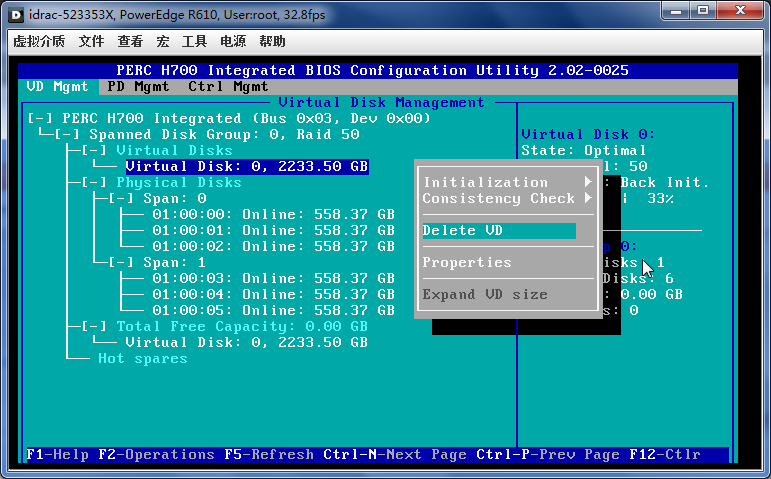The height and width of the screenshot is (479, 771).
Task: Collapse the Total Free Capacity node
Action: [94, 327]
